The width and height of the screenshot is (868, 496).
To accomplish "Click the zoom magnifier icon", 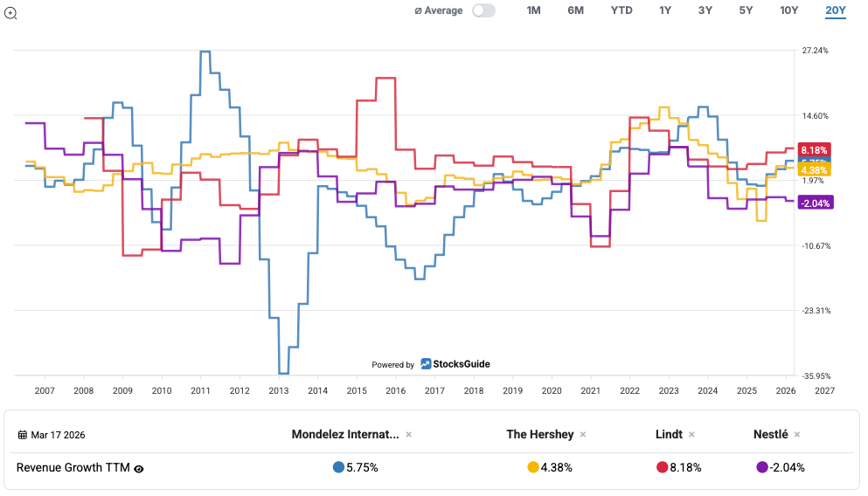I will pyautogui.click(x=10, y=13).
